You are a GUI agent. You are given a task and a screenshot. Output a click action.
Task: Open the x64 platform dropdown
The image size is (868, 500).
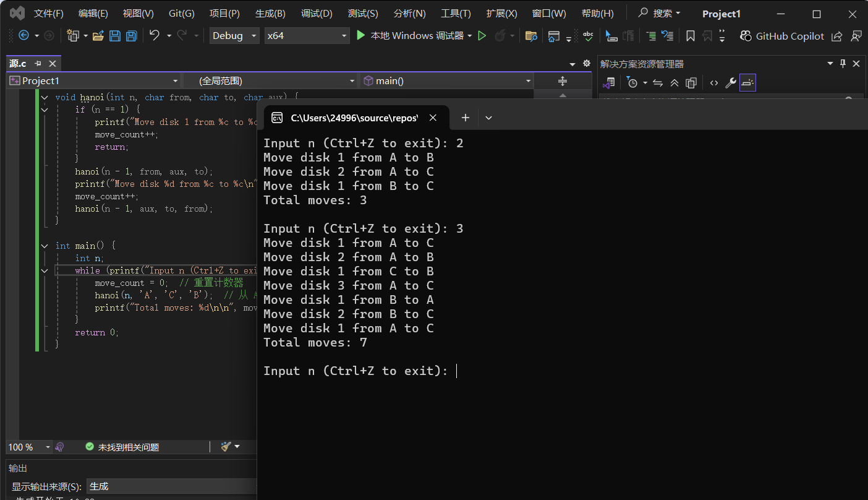tap(307, 36)
